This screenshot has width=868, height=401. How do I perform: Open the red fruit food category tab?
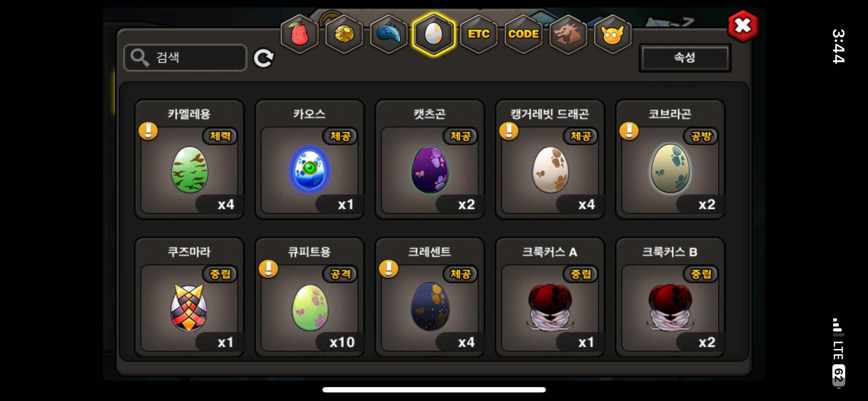(x=300, y=34)
